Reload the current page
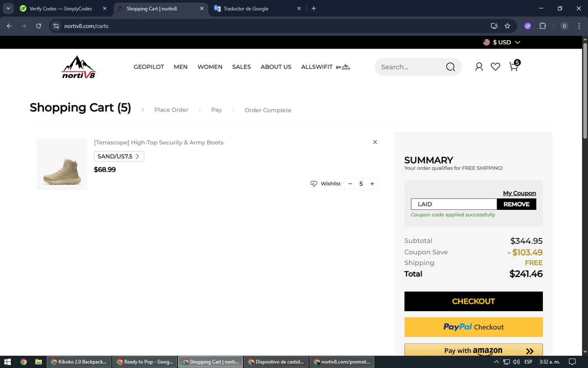This screenshot has height=368, width=588. click(x=38, y=26)
